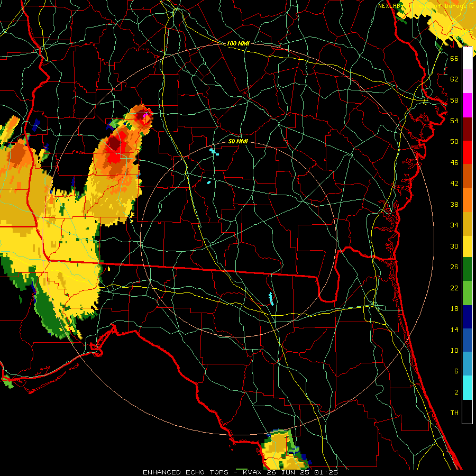Viewport: 476px width, 476px height.
Task: Click the white swatch in the echo tops legend
Action: point(467,58)
